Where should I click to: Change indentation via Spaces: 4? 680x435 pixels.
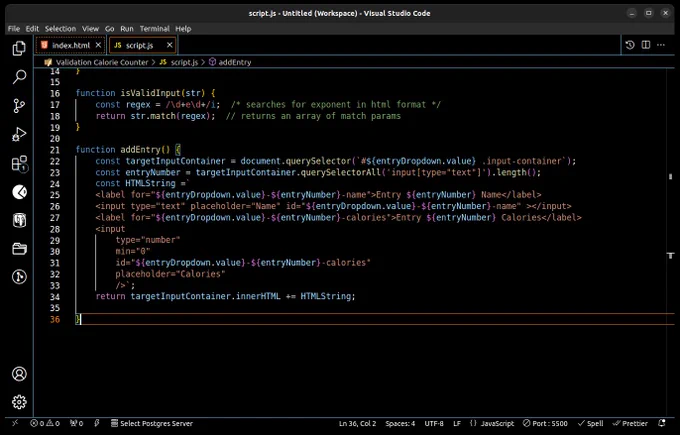pos(400,423)
